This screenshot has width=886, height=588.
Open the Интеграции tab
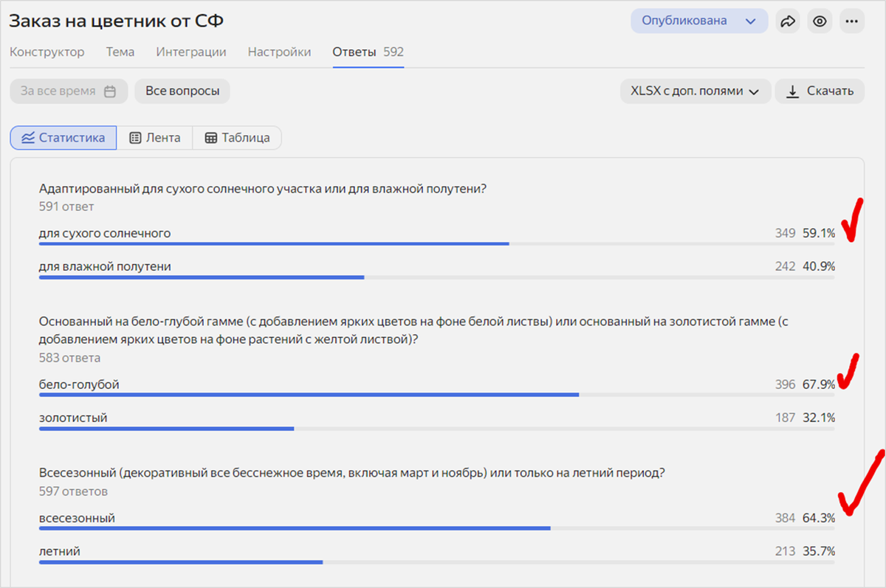point(191,52)
